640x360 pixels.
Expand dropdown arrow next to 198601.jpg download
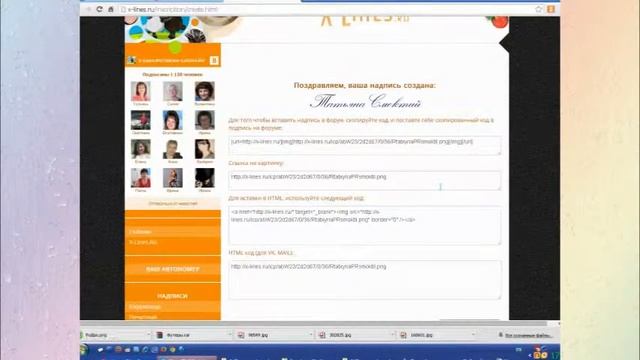[x=473, y=335]
